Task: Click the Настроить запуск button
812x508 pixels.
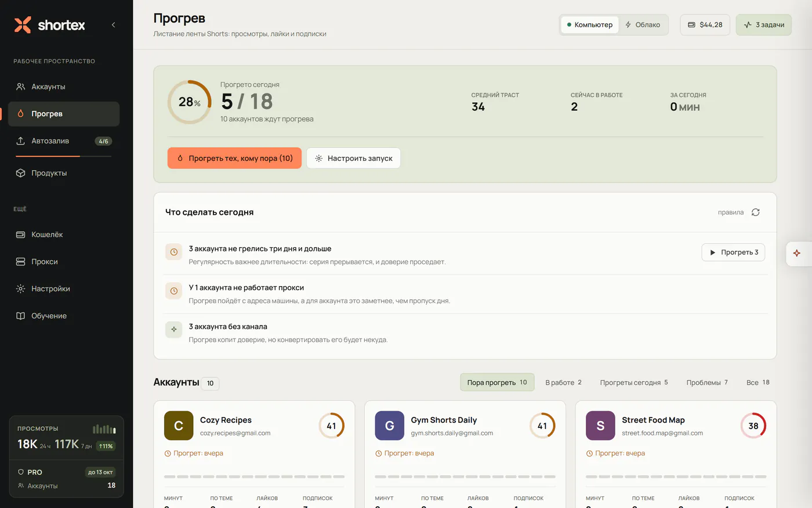Action: [354, 158]
